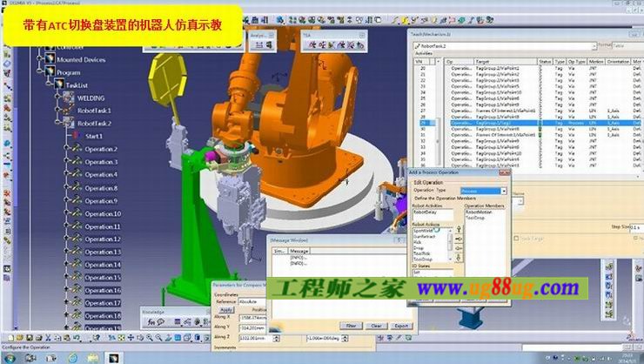
Task: Click the Export button in Message Window
Action: tap(401, 325)
